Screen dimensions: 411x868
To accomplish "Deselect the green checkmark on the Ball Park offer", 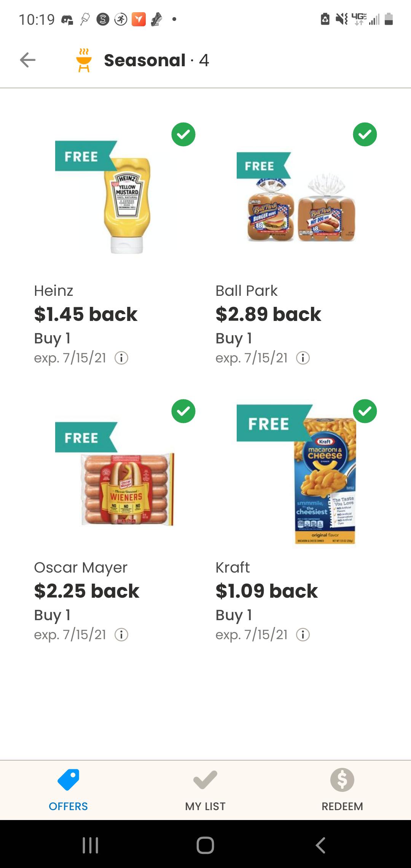I will click(366, 134).
